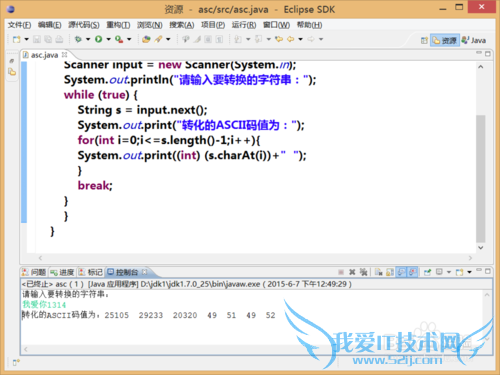Click the New file wizard icon
The image size is (500, 375).
(16, 39)
